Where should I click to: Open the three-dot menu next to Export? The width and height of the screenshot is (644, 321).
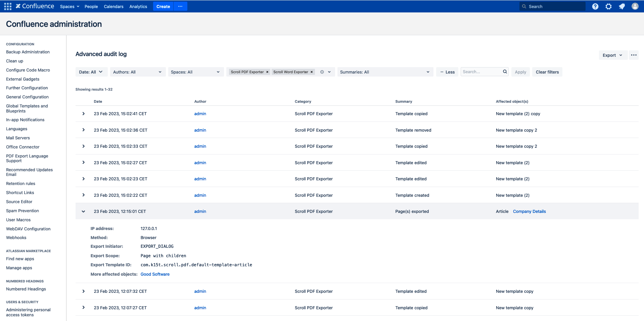click(x=634, y=55)
